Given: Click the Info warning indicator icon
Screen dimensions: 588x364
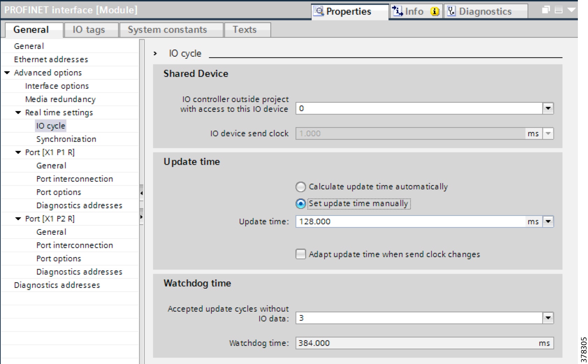Looking at the screenshot, I should click(435, 12).
